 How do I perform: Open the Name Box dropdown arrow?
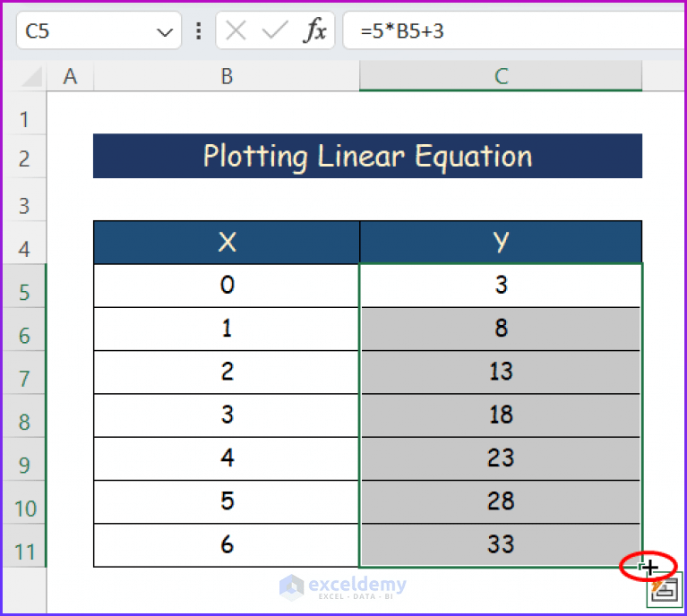click(x=165, y=31)
